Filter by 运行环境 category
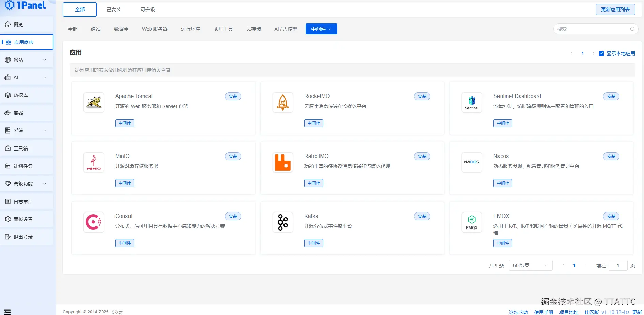This screenshot has height=315, width=644. pos(190,29)
